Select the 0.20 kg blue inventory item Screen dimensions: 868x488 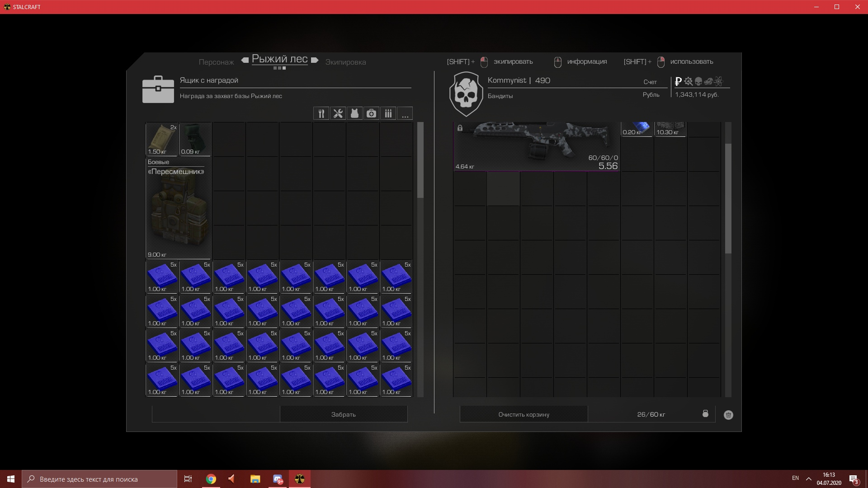pos(637,129)
